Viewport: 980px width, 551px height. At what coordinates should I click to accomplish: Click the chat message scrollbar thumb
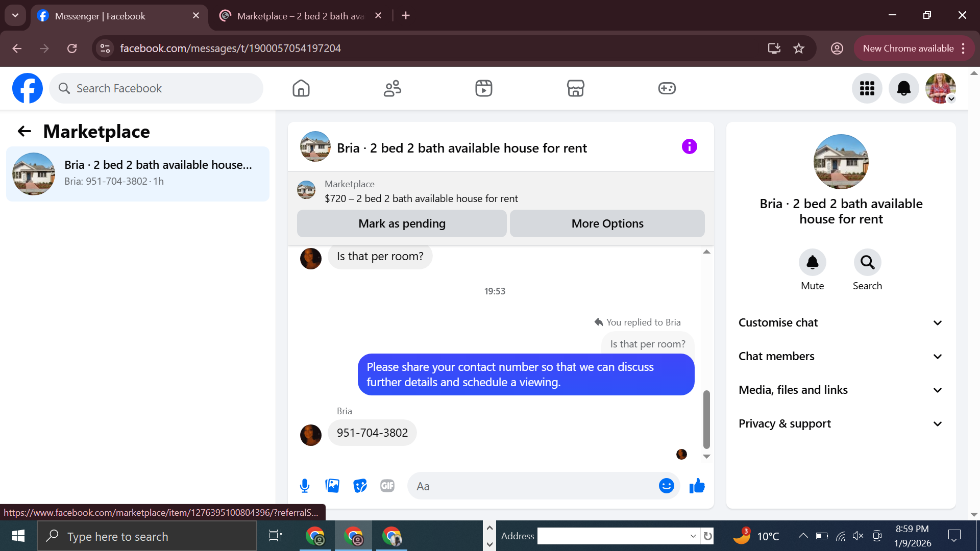tap(706, 418)
